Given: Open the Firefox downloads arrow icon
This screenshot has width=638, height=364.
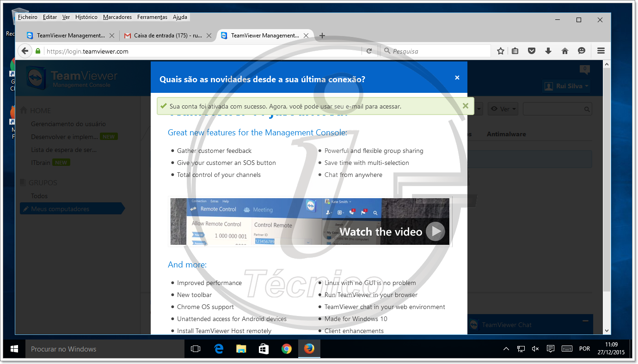Looking at the screenshot, I should (x=548, y=51).
